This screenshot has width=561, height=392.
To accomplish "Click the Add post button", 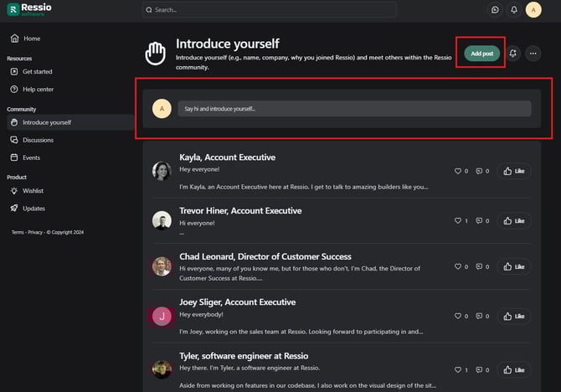I will tap(481, 54).
